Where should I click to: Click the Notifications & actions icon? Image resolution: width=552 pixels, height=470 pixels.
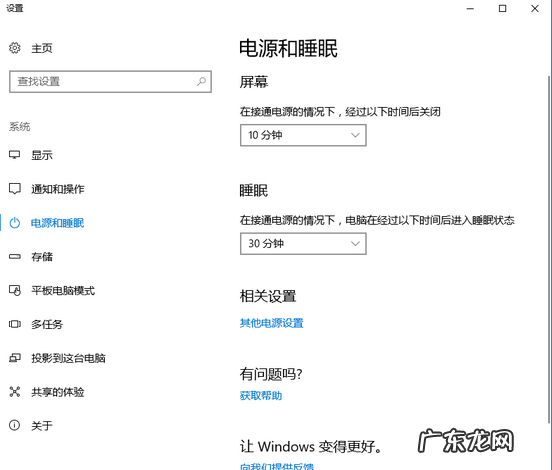pos(14,189)
